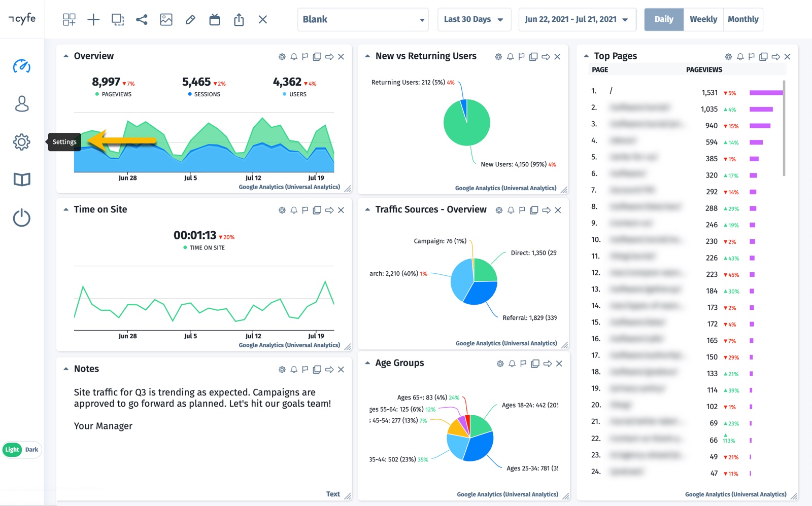Select the Light theme option
This screenshot has height=506, width=812.
12,450
